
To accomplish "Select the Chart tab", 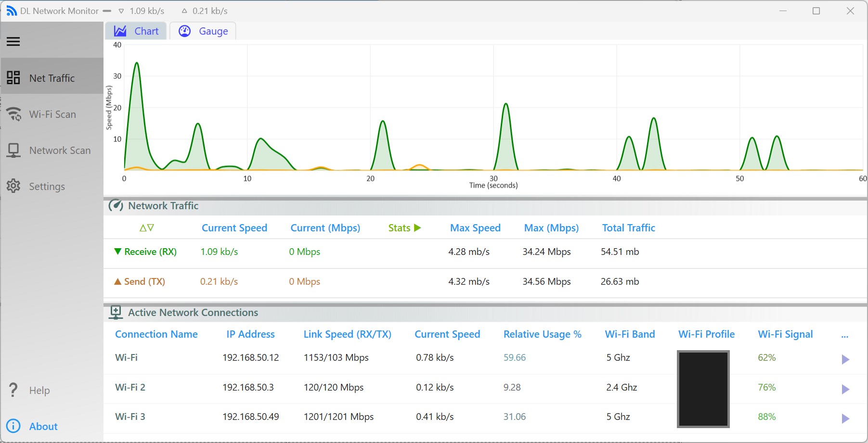I will click(x=136, y=31).
